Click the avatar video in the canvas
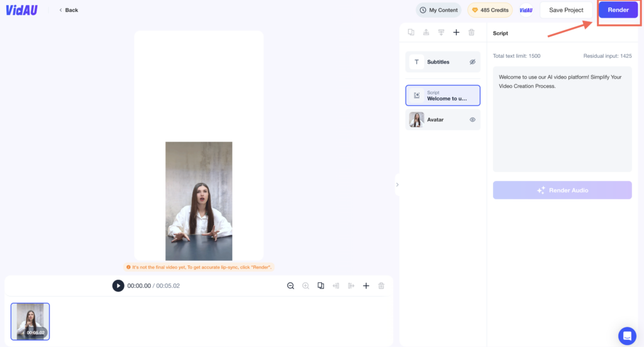The width and height of the screenshot is (644, 347). (x=199, y=201)
